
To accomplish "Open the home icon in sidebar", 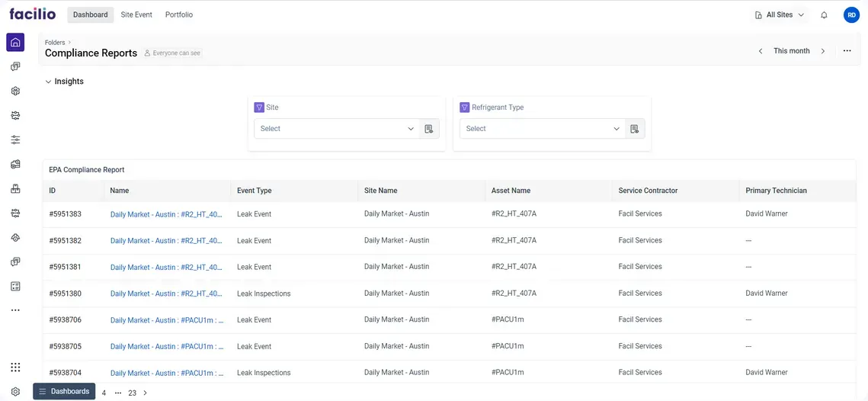I will 15,43.
